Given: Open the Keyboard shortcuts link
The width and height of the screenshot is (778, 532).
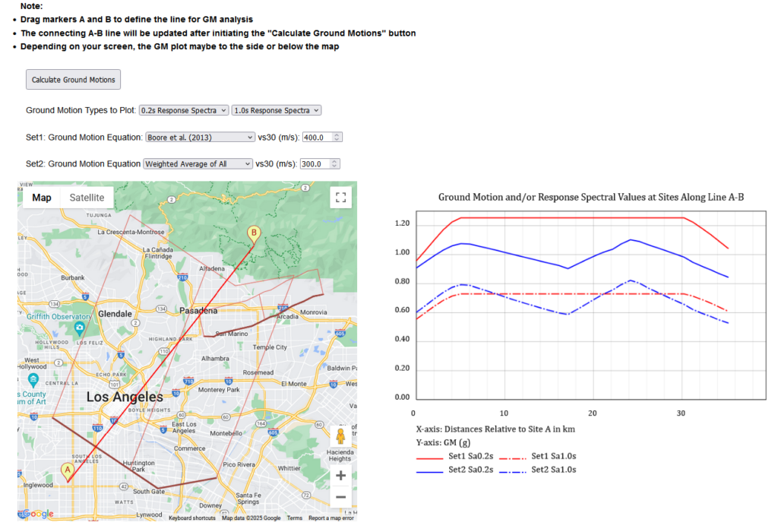Looking at the screenshot, I should [192, 518].
